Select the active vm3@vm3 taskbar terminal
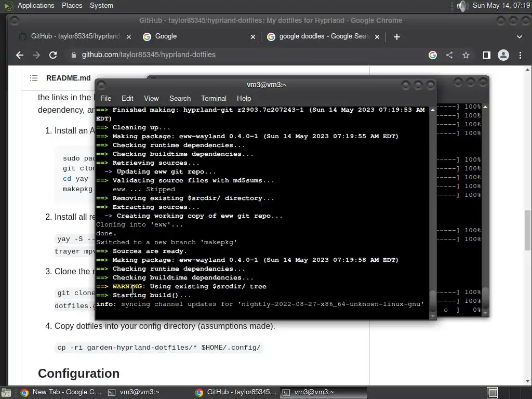Image resolution: width=532 pixels, height=399 pixels. (323, 392)
